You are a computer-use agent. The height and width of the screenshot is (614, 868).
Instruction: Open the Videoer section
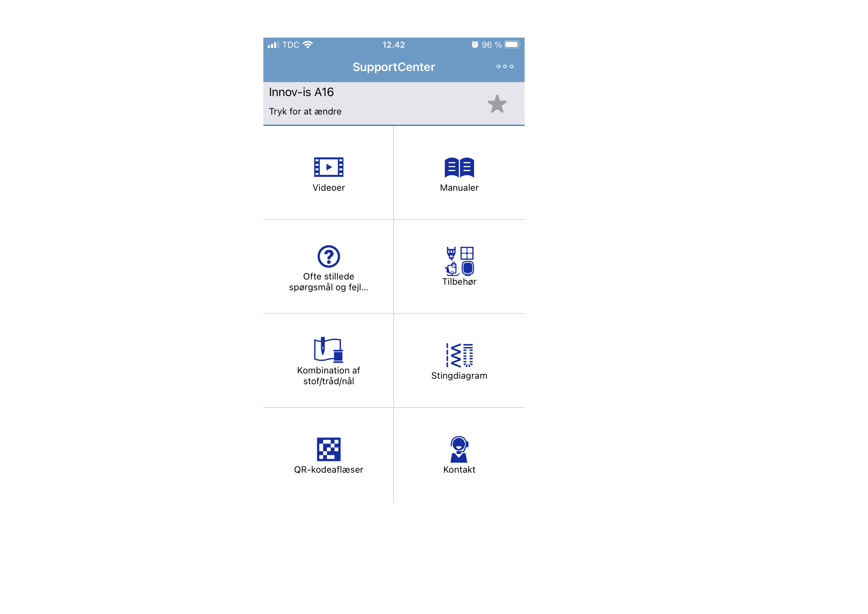point(328,175)
